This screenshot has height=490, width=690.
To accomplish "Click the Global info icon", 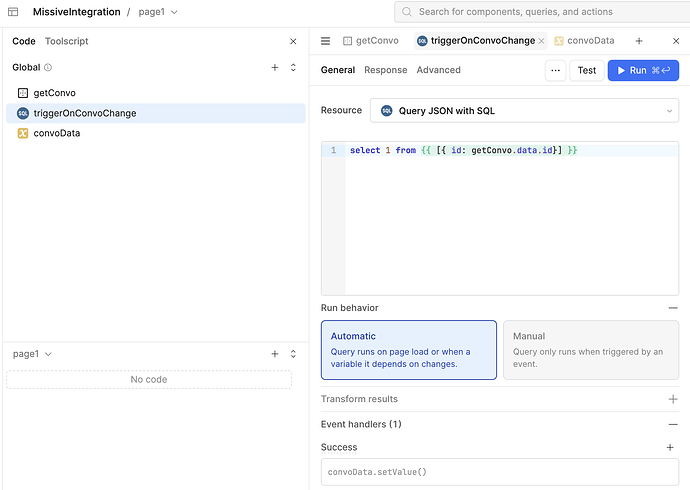I will [48, 68].
